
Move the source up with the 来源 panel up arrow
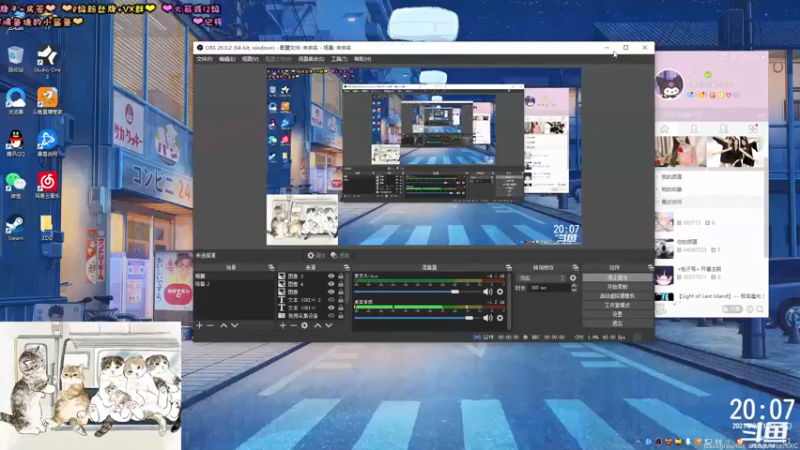click(x=317, y=326)
